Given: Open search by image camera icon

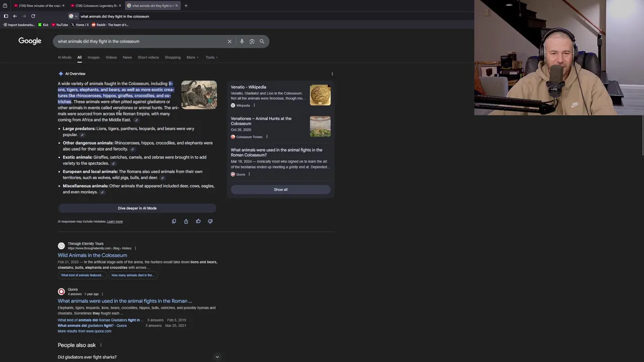Looking at the screenshot, I should point(252,41).
